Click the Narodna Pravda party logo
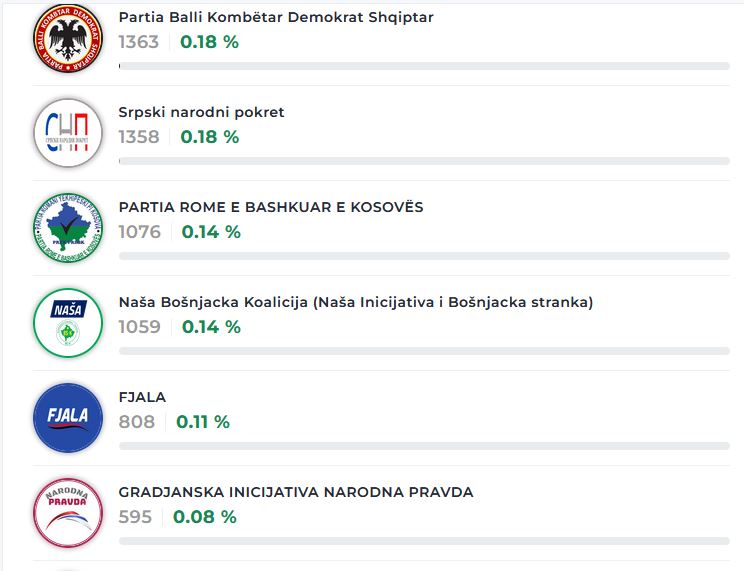Viewport: 744px width, 571px height. click(68, 511)
